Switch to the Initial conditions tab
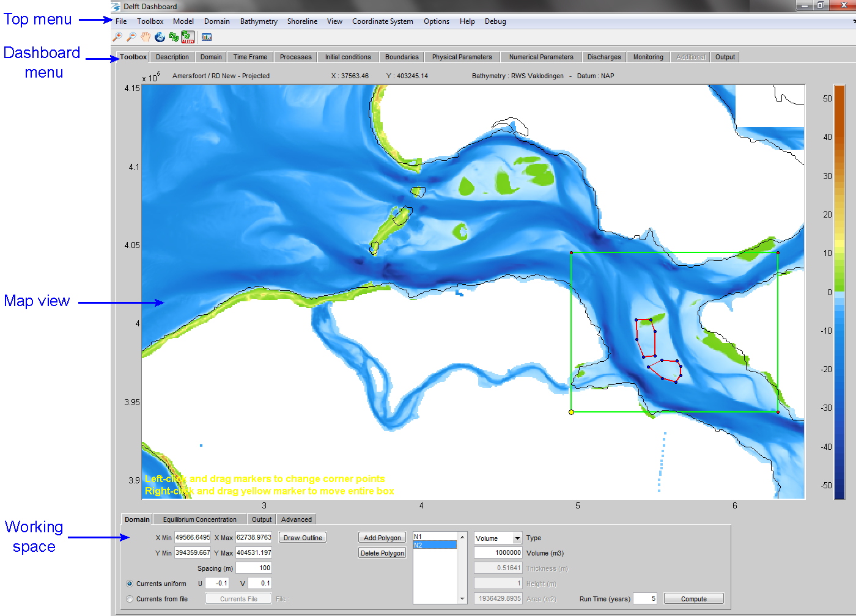 pos(348,57)
